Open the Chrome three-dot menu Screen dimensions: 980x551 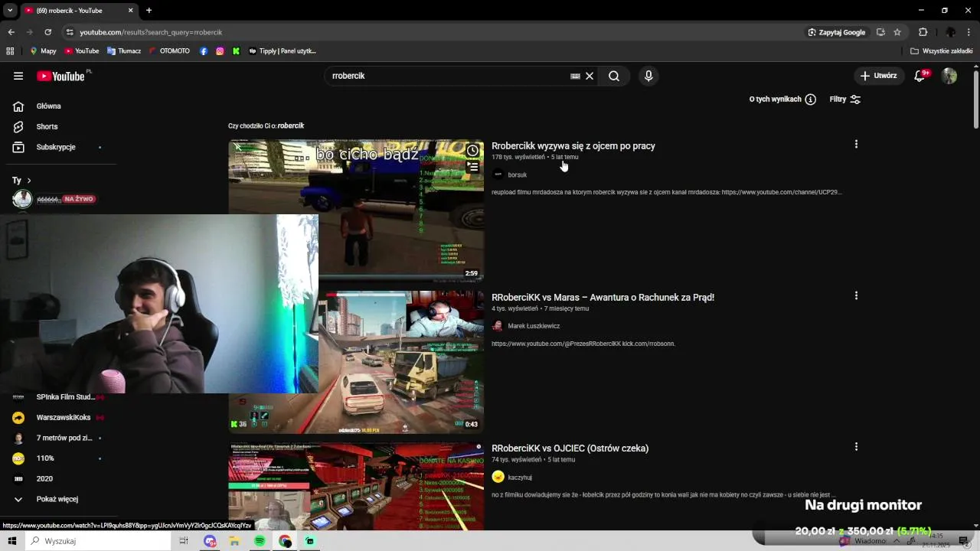click(969, 32)
